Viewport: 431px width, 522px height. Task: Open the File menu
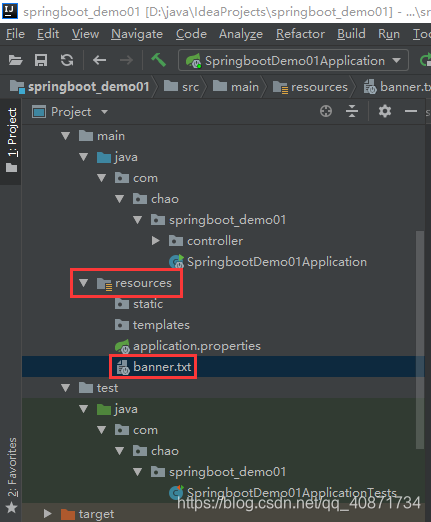15,34
